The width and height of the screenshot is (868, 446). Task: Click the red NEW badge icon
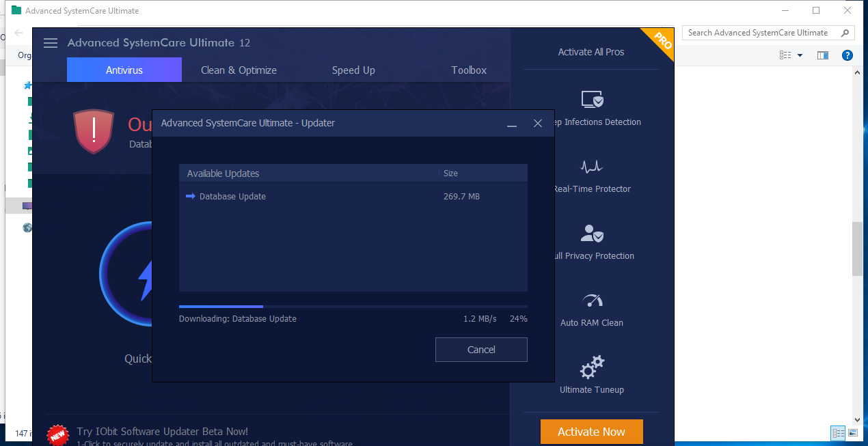(58, 434)
